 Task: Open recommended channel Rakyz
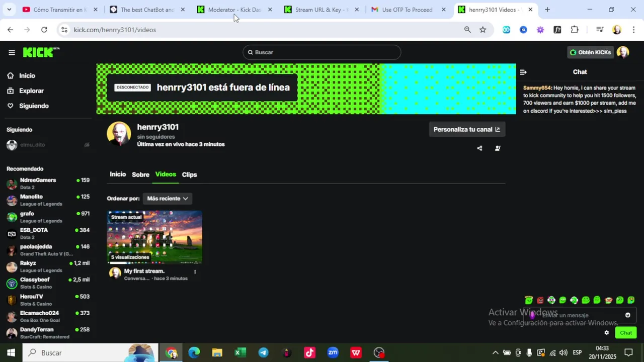(48, 266)
